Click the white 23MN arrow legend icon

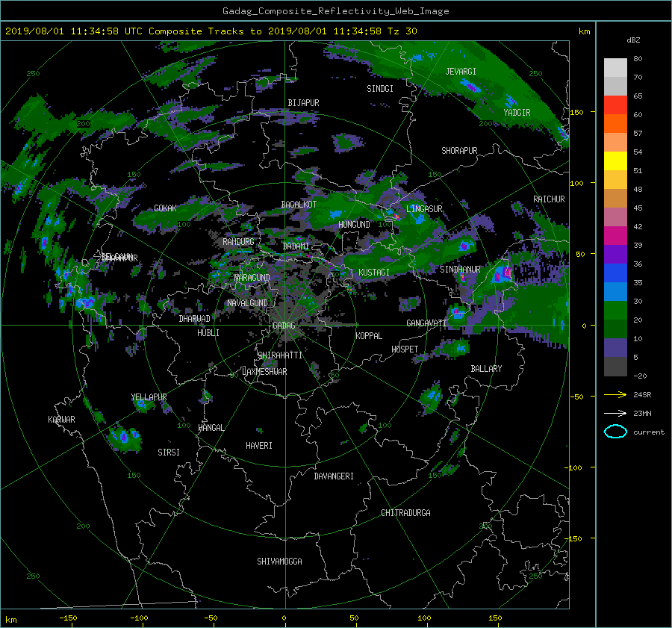point(615,413)
